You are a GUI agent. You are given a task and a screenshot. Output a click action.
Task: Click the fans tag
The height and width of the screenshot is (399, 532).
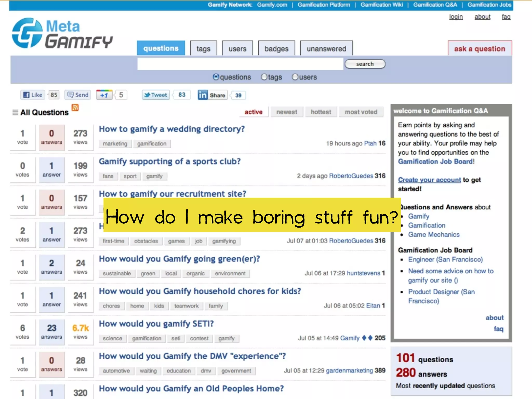[108, 176]
